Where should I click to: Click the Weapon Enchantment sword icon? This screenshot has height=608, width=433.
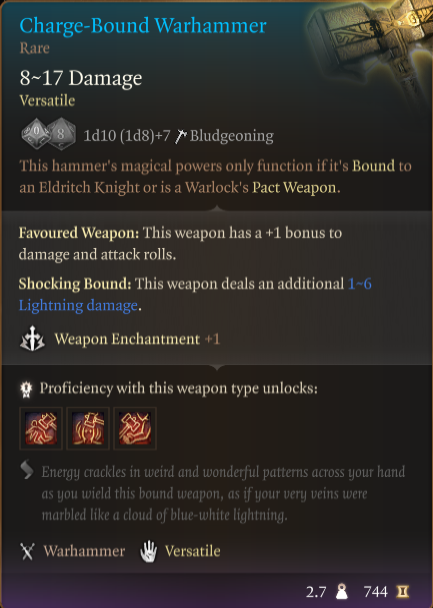tap(32, 339)
